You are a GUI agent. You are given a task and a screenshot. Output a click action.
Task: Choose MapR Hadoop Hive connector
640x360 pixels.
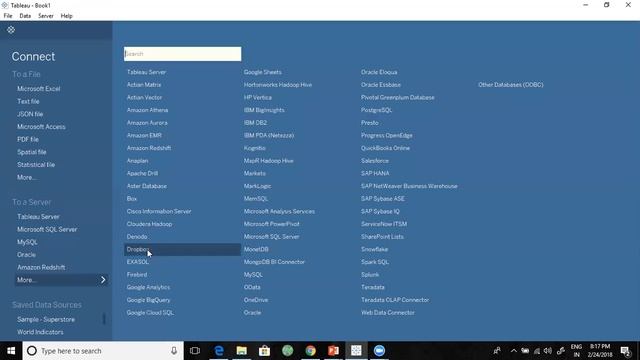269,160
